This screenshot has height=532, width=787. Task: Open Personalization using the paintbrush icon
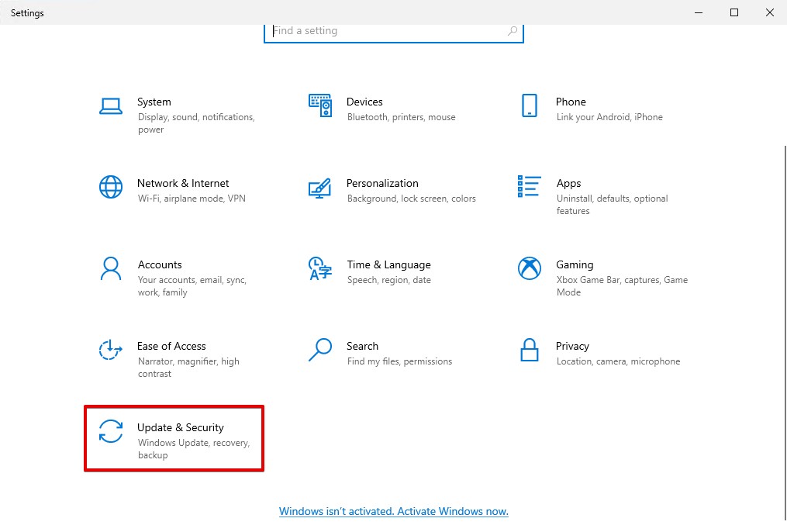coord(320,188)
